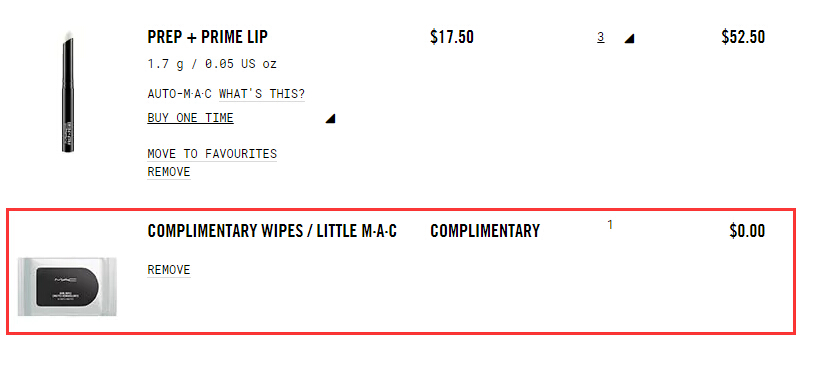834x367 pixels.
Task: Click the $52.50 line total
Action: click(x=743, y=37)
